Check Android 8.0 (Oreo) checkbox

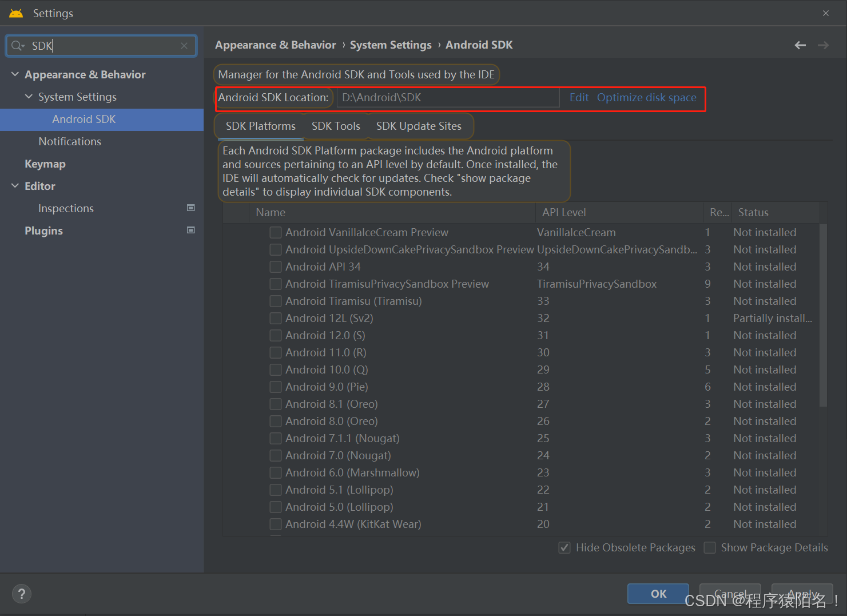pos(276,421)
